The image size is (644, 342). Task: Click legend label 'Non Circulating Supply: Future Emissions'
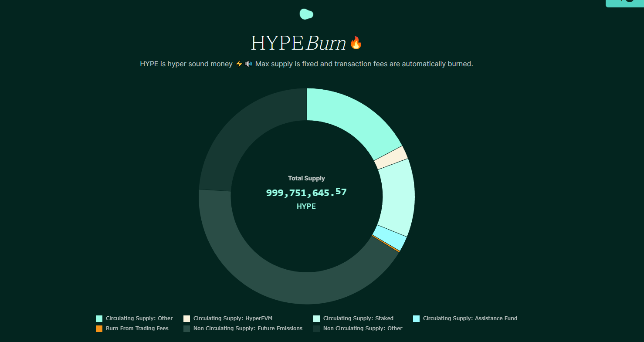[x=248, y=328]
